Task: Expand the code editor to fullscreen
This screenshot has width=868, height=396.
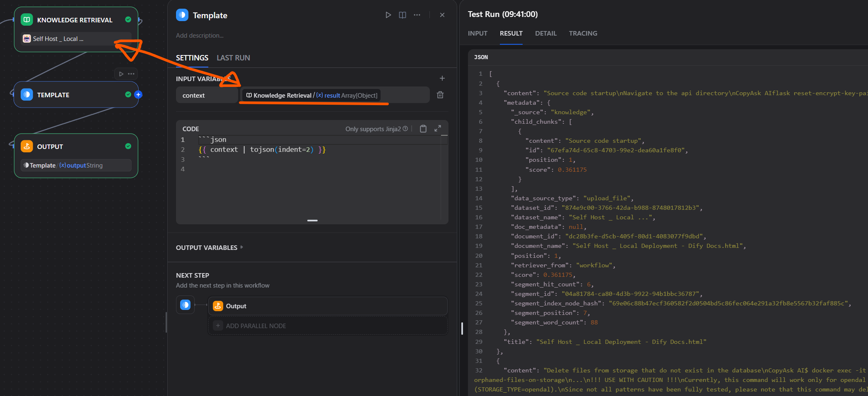Action: (x=437, y=129)
